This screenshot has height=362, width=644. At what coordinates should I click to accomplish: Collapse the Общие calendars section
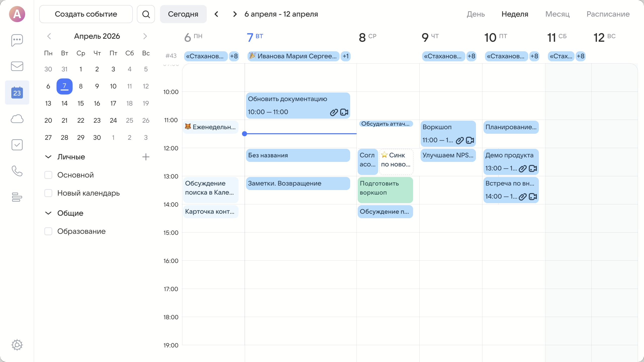(48, 213)
